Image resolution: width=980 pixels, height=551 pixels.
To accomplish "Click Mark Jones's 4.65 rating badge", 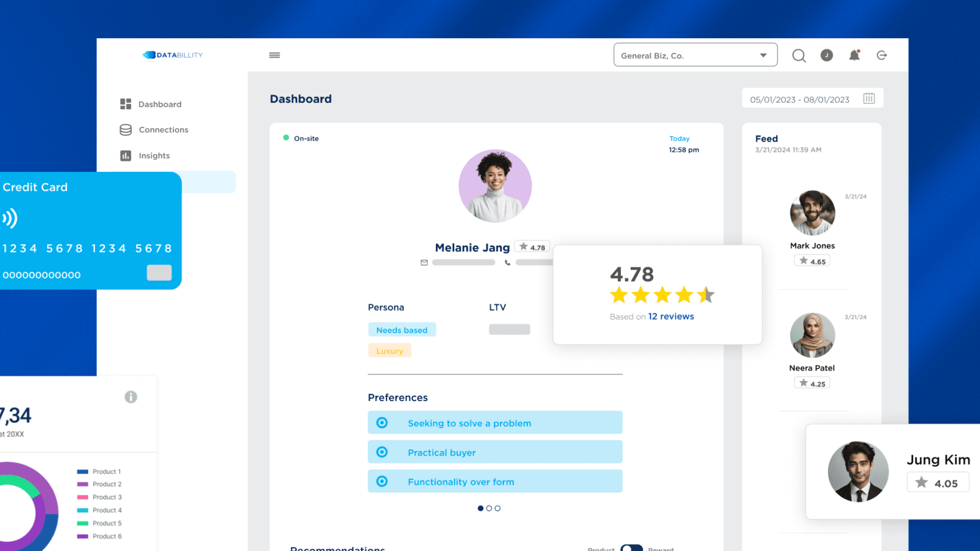I will pos(812,261).
